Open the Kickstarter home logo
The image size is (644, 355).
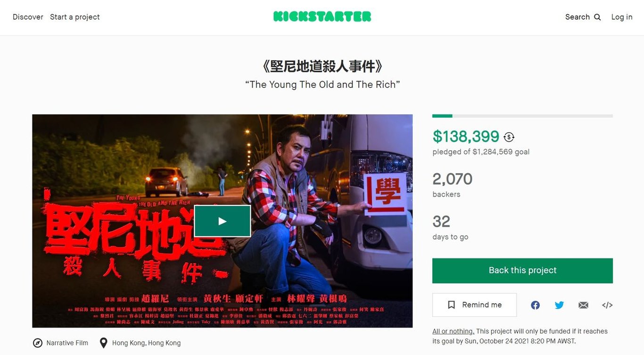coord(322,17)
